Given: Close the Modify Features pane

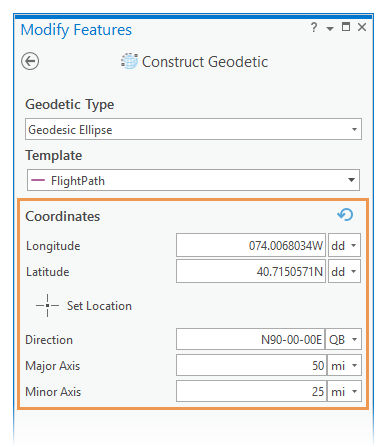Looking at the screenshot, I should pyautogui.click(x=362, y=27).
